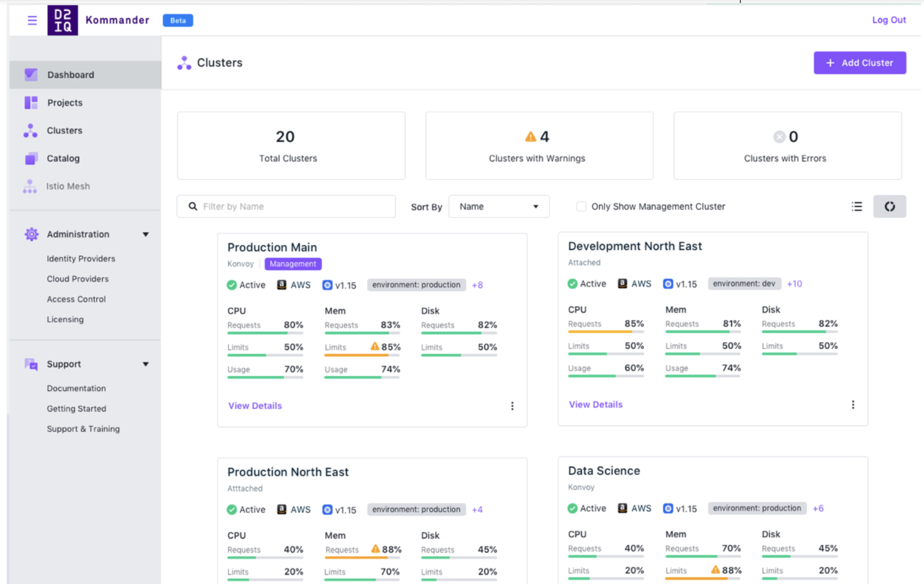Switch to list view icon

click(856, 206)
